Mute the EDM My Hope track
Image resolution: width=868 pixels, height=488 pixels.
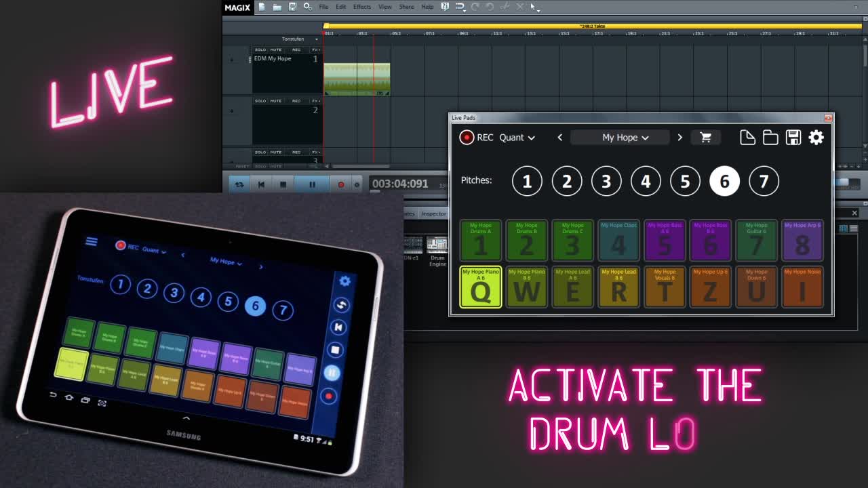(276, 49)
